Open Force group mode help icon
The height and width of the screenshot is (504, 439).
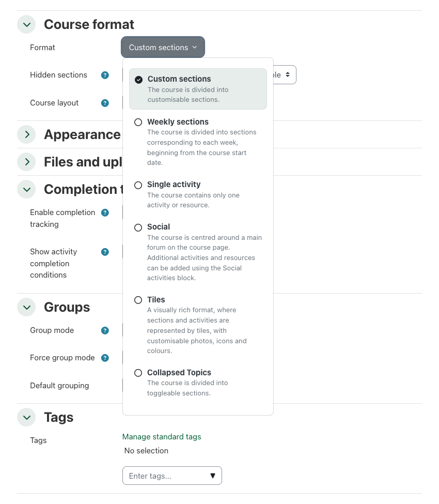pyautogui.click(x=105, y=358)
